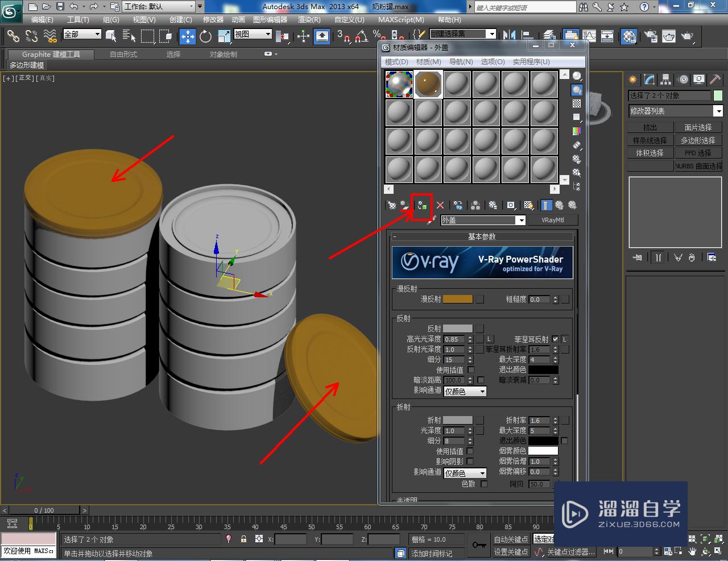
Task: Click Show Shaded Material in Viewport icon
Action: pyautogui.click(x=528, y=205)
